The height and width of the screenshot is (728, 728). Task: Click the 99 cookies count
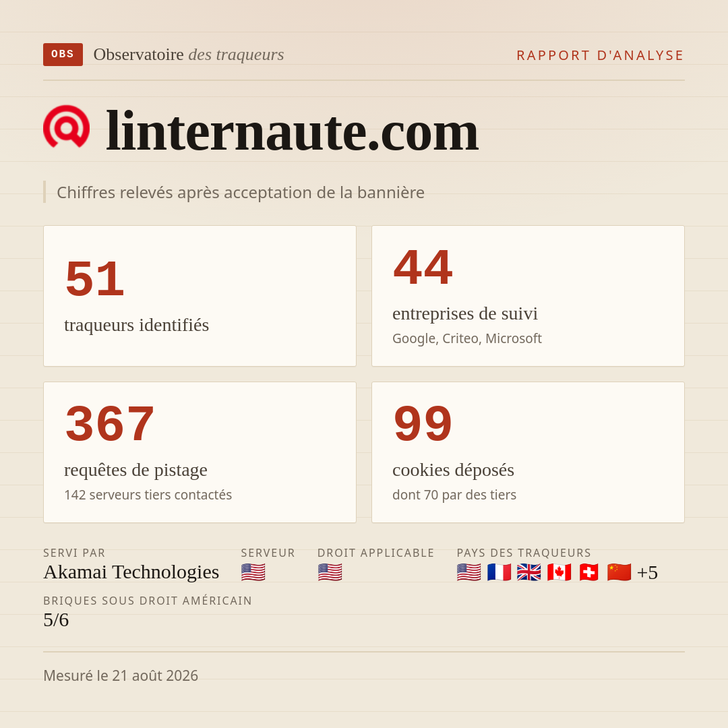(423, 424)
